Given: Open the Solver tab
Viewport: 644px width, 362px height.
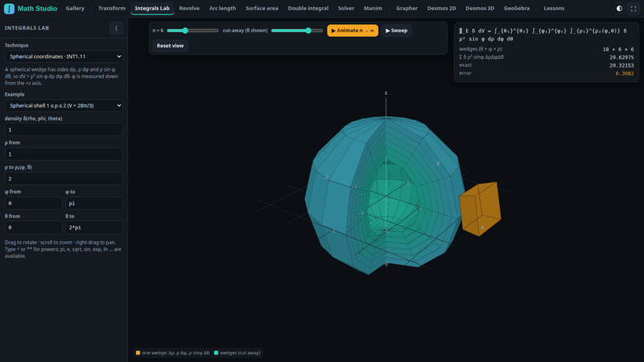Looking at the screenshot, I should click(346, 8).
